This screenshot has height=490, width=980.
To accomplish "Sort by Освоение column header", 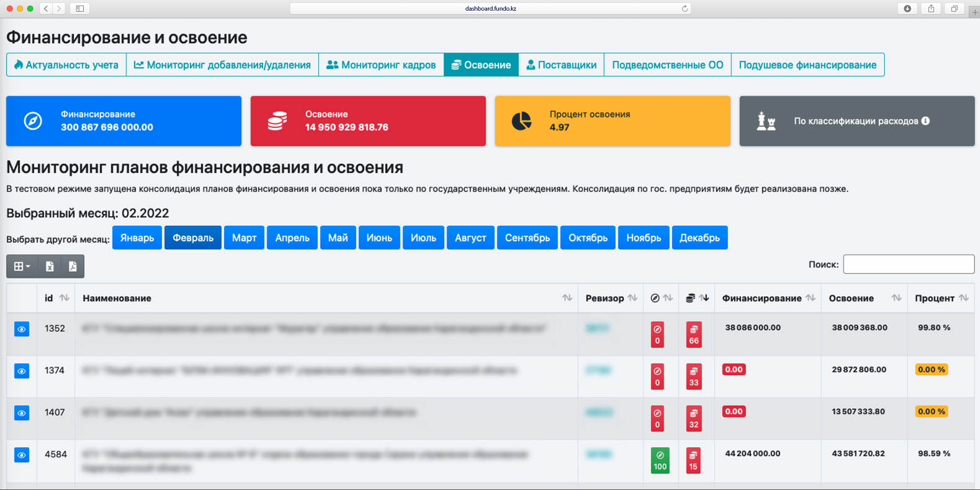I will (x=864, y=298).
